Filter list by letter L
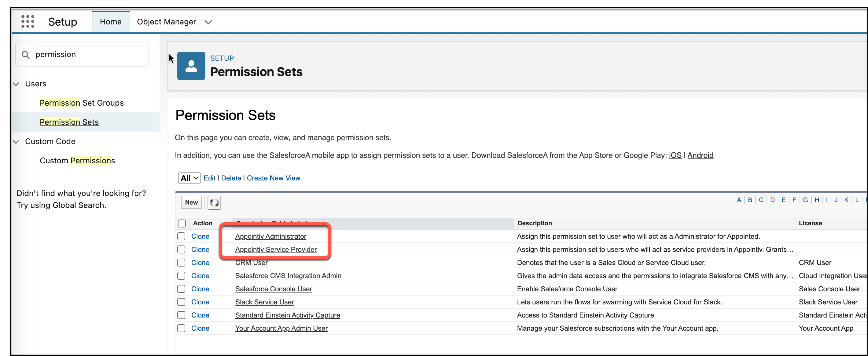This screenshot has width=868, height=356. click(857, 200)
